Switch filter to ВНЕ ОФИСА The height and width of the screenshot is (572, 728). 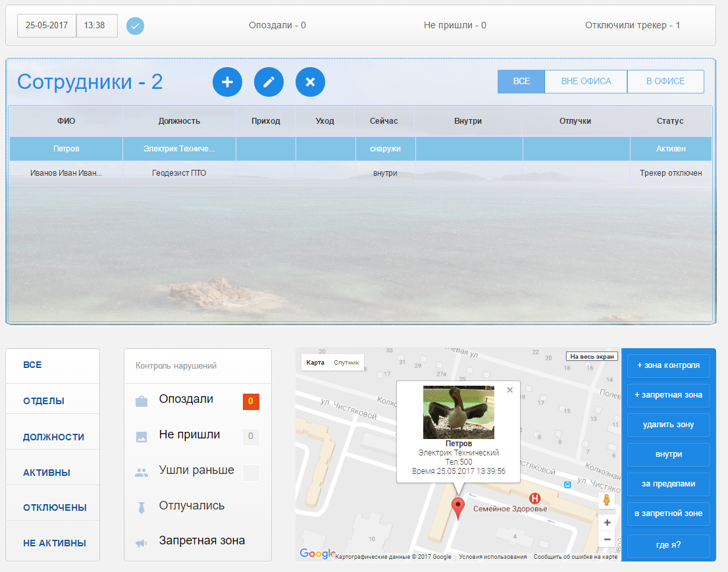click(x=586, y=82)
